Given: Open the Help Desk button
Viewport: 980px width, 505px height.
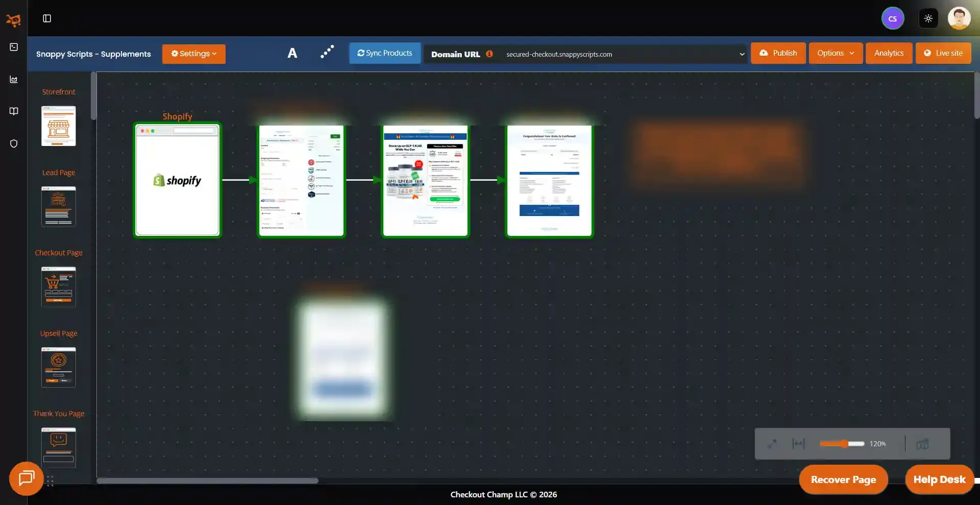Looking at the screenshot, I should click(x=939, y=479).
